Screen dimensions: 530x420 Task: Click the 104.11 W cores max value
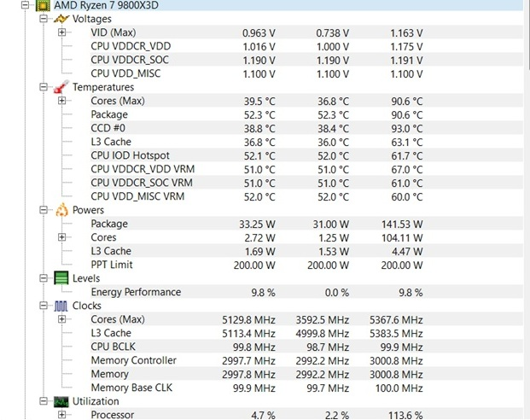pos(402,238)
